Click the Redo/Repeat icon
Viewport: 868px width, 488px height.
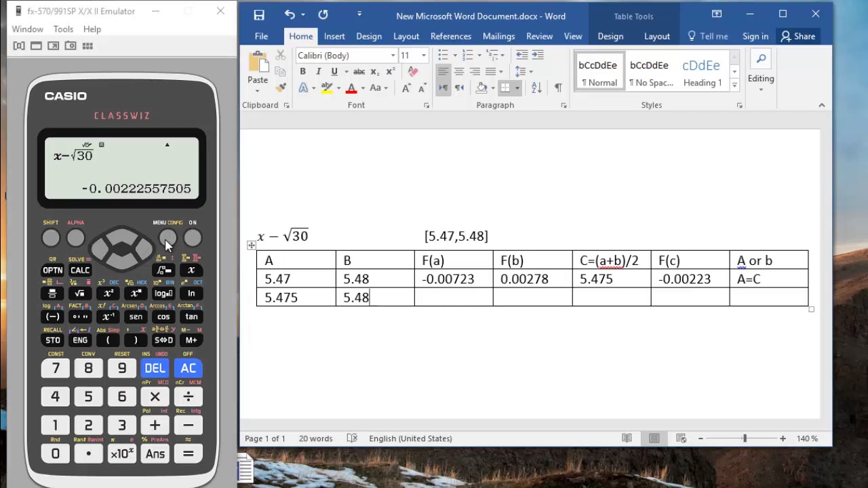point(323,15)
